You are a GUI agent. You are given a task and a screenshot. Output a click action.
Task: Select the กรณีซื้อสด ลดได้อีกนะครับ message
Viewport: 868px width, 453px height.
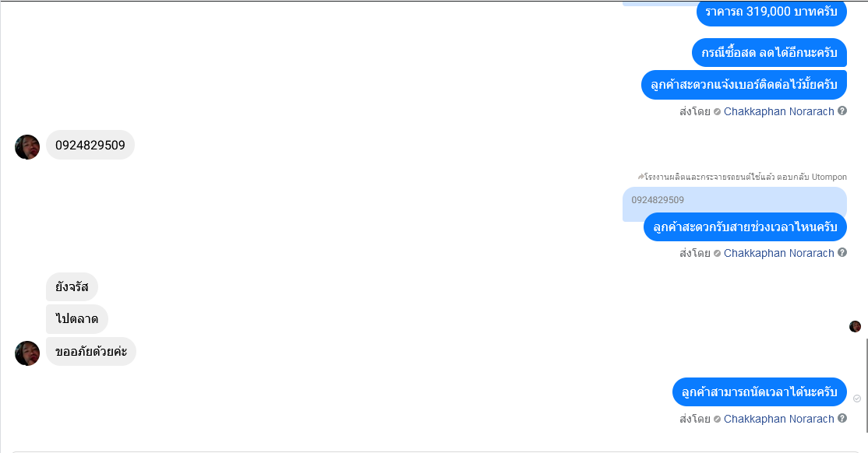(x=769, y=53)
